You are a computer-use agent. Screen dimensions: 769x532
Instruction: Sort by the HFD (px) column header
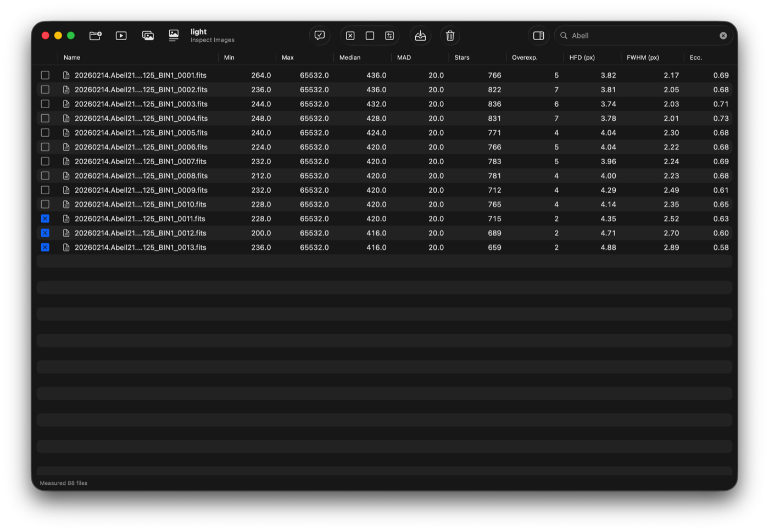[x=582, y=58]
